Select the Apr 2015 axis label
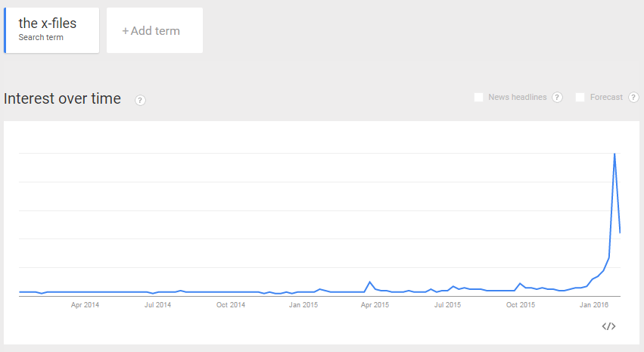The image size is (644, 352). [375, 305]
